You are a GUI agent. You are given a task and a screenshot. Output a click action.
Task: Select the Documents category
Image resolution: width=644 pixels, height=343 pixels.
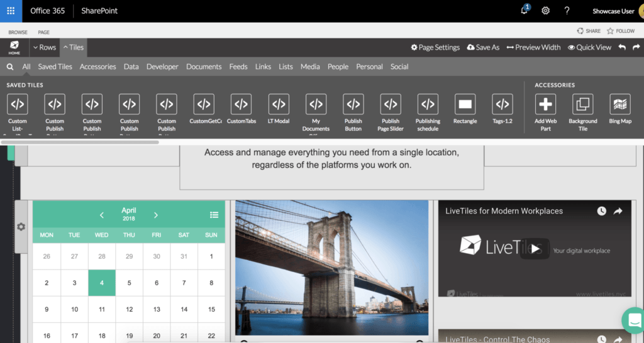(204, 67)
